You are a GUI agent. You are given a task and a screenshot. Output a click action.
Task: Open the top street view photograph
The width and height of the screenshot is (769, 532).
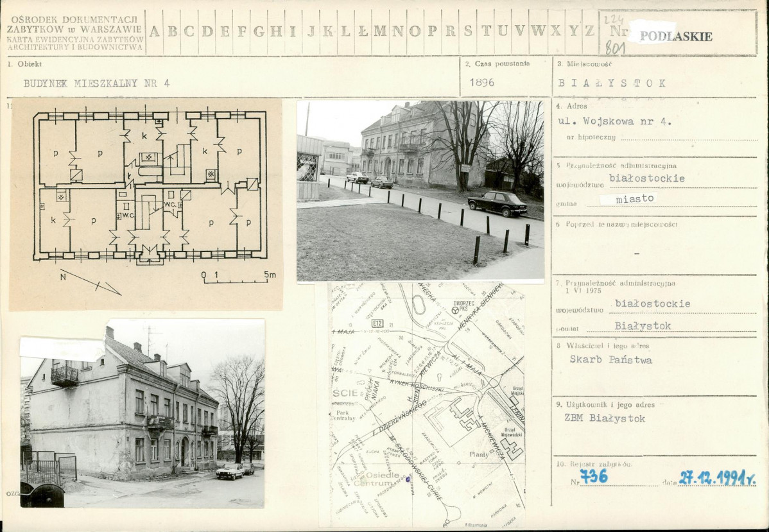pyautogui.click(x=420, y=191)
